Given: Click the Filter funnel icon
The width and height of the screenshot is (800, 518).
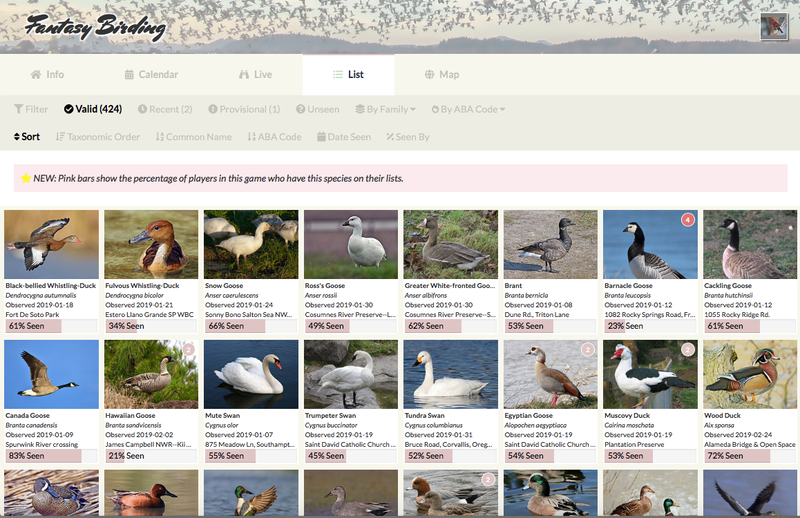Looking at the screenshot, I should [18, 109].
